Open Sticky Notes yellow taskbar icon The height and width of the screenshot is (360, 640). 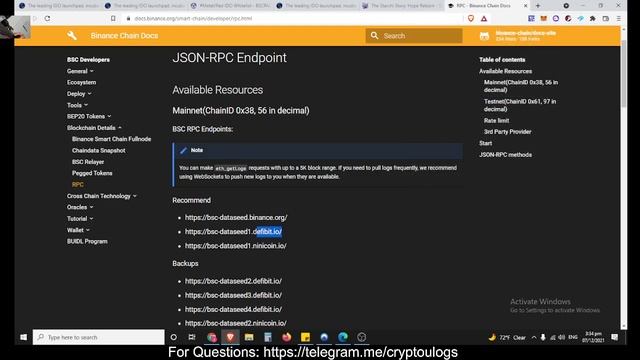[x=305, y=337]
